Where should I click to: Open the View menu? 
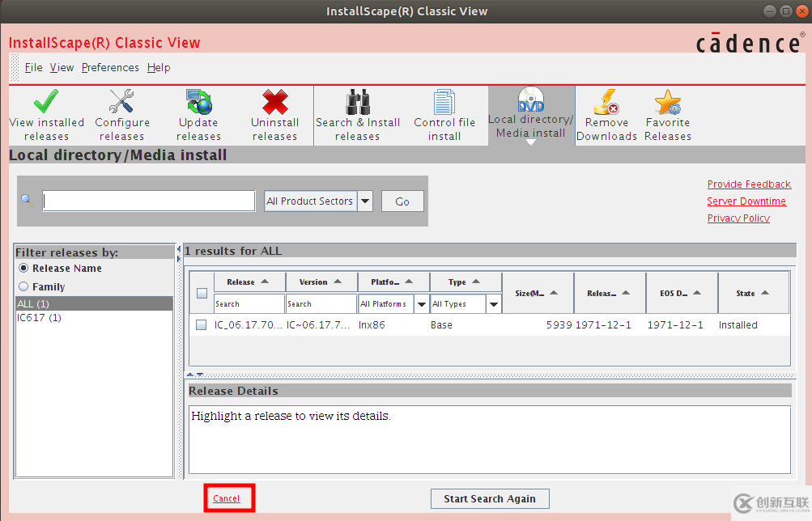pyautogui.click(x=61, y=67)
